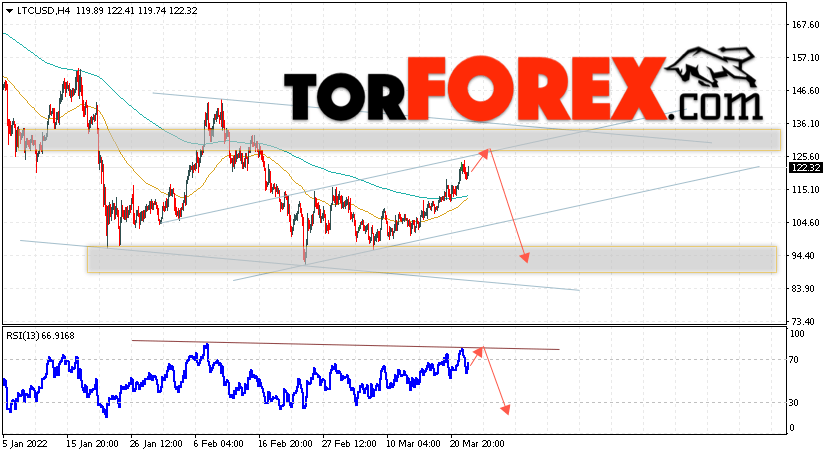Image resolution: width=827 pixels, height=455 pixels.
Task: Select the lower grey support zone rectangle
Action: tap(432, 259)
